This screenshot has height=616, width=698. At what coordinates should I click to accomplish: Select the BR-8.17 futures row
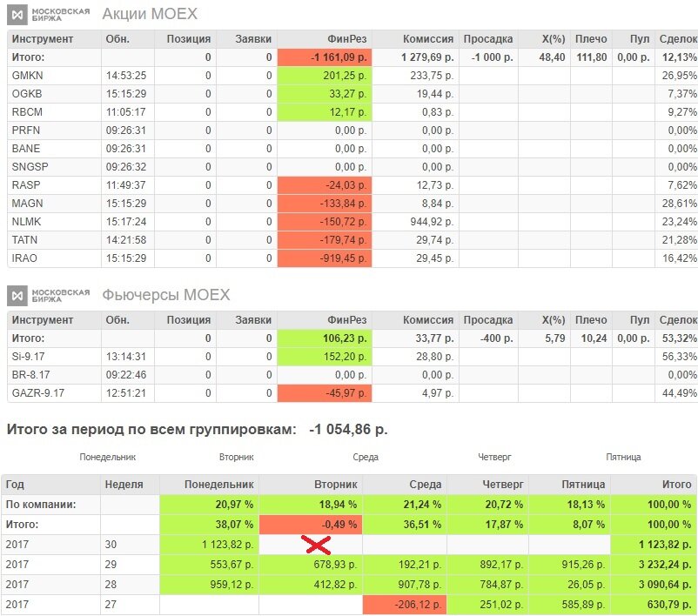pos(352,375)
